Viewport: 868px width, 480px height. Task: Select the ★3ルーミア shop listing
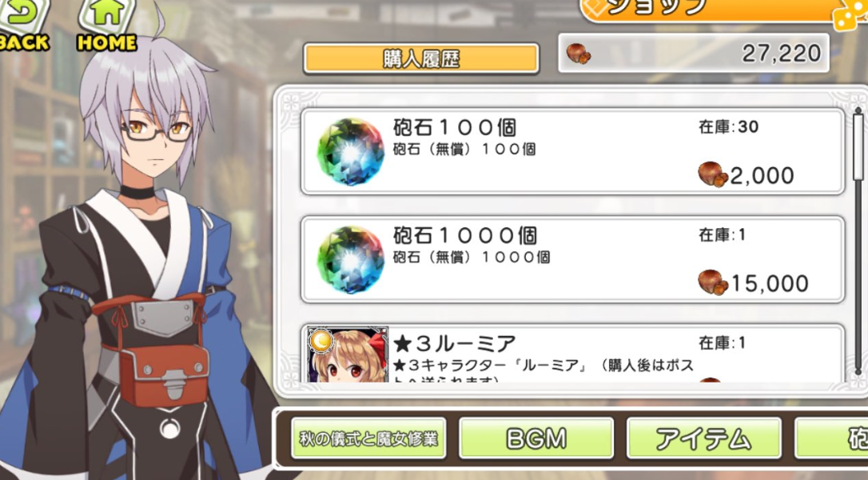[x=573, y=354]
